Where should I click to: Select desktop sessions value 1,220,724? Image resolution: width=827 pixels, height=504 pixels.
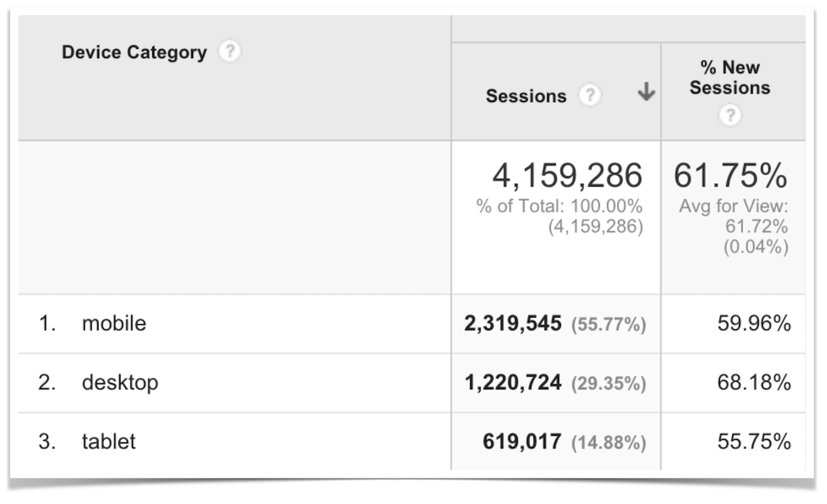click(x=513, y=383)
